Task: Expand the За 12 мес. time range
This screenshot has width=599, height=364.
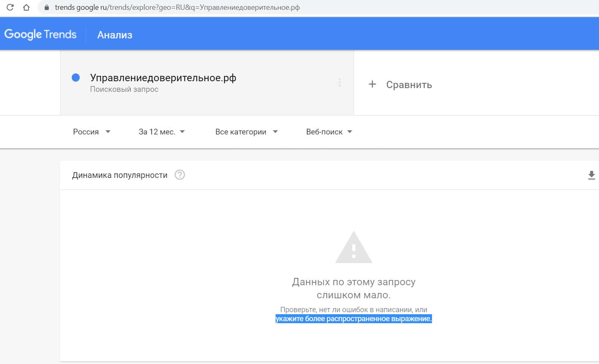Action: coord(162,132)
